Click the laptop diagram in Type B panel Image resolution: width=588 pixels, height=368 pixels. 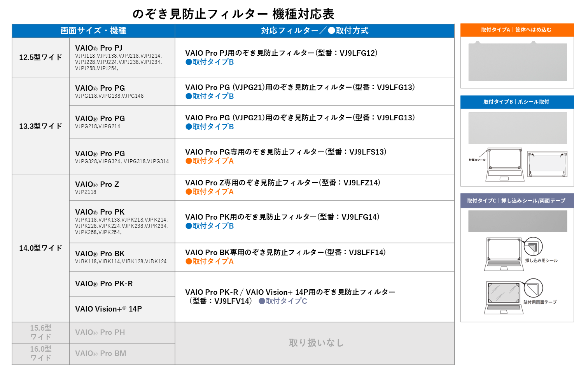(x=504, y=164)
